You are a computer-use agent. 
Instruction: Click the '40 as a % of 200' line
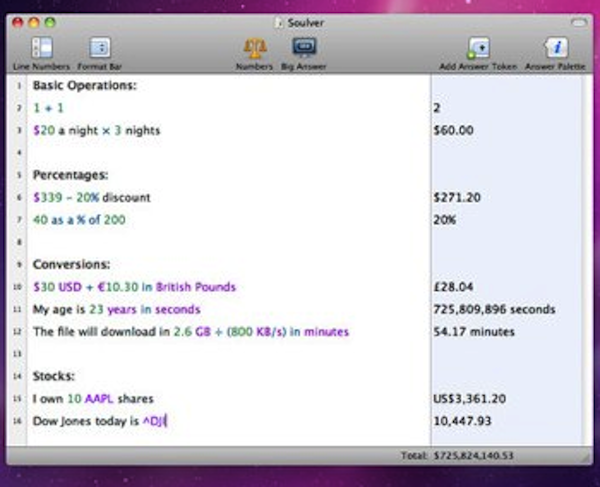click(x=79, y=220)
